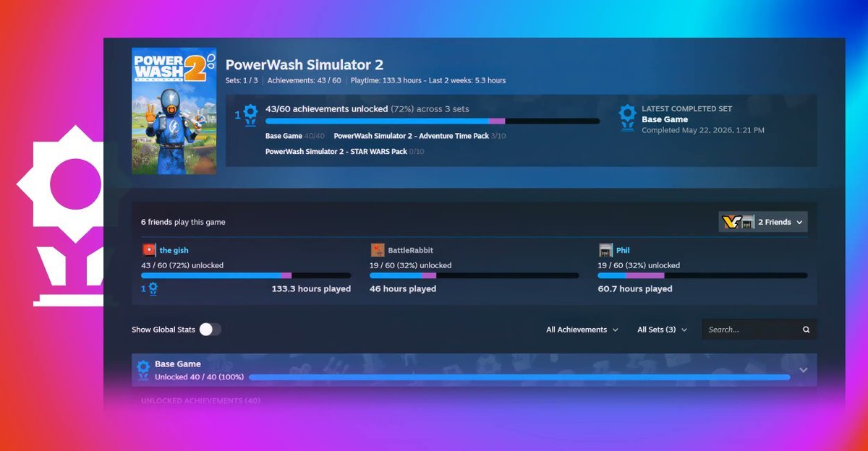Click the PowerWash Simulator 2 title
This screenshot has width=868, height=451.
[305, 65]
